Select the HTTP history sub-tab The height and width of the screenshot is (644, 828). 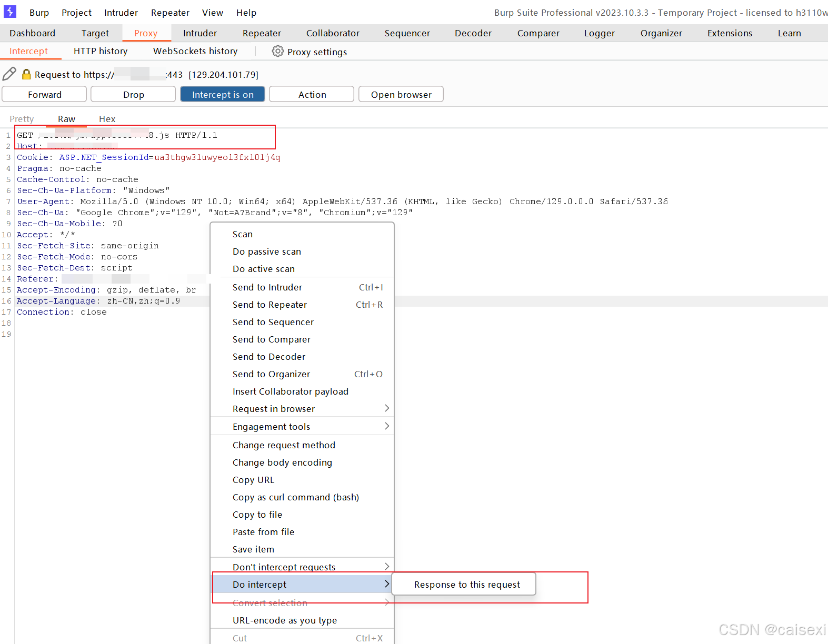pyautogui.click(x=101, y=51)
